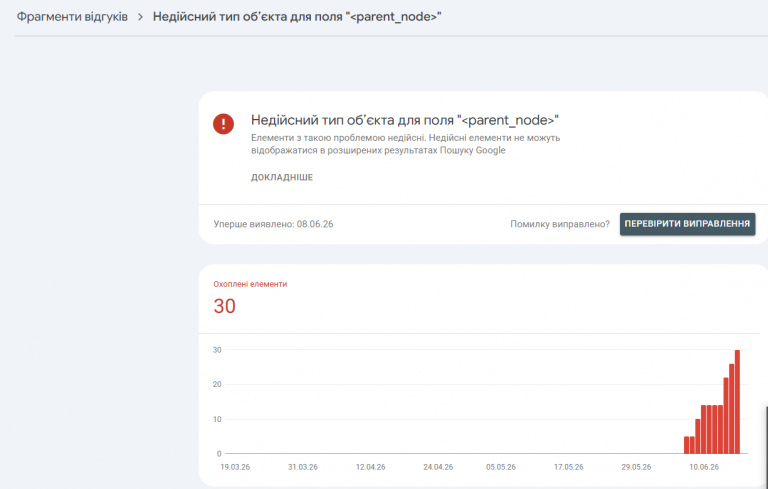Image resolution: width=768 pixels, height=489 pixels.
Task: Click the x-axis date 17.05.26
Action: [x=569, y=467]
